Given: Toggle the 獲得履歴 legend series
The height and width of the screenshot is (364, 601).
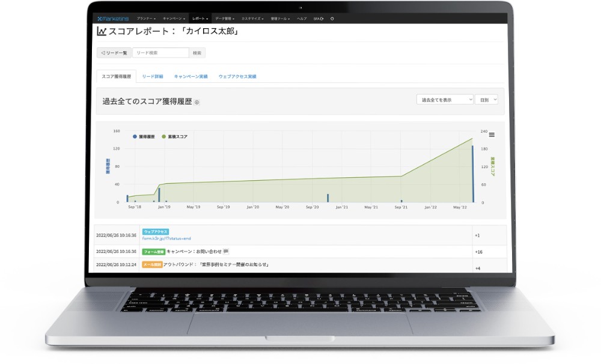Looking at the screenshot, I should click(144, 137).
